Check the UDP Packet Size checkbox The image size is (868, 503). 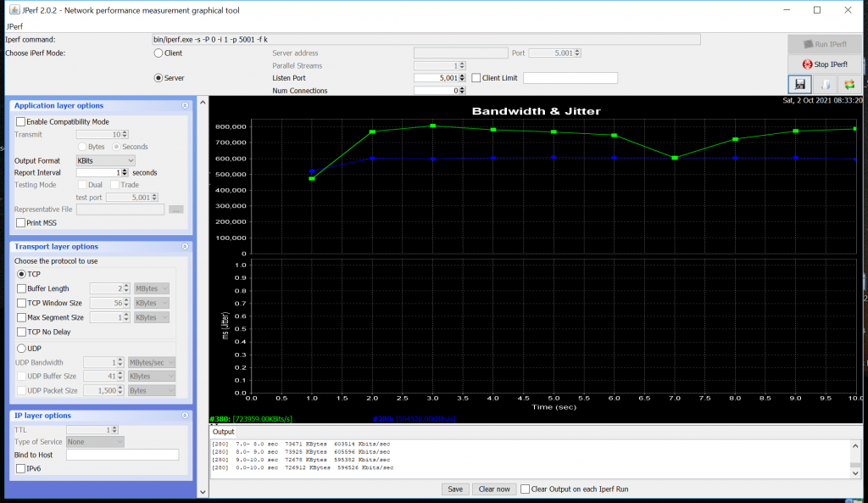pyautogui.click(x=21, y=390)
